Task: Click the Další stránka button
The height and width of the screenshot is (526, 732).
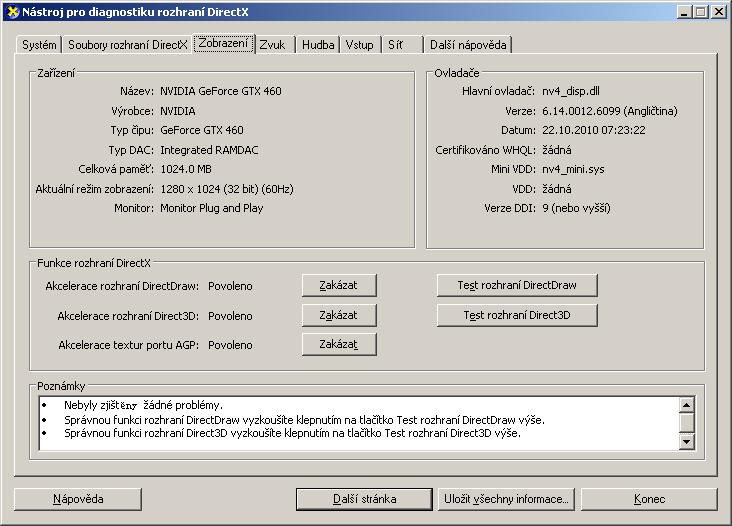Action: [x=365, y=499]
